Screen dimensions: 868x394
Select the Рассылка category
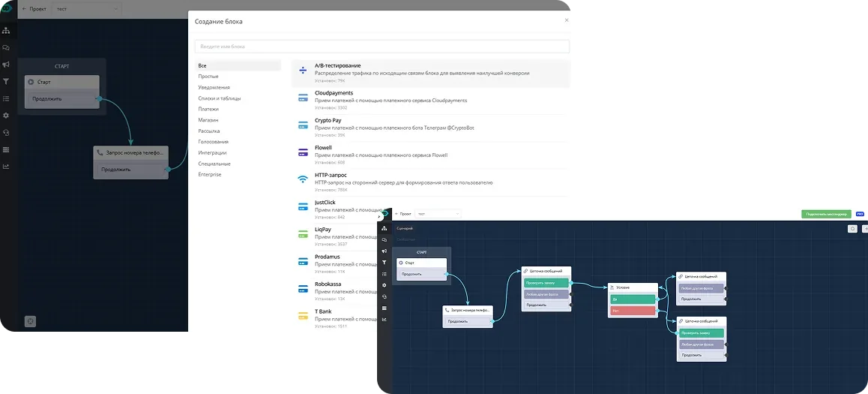[209, 131]
